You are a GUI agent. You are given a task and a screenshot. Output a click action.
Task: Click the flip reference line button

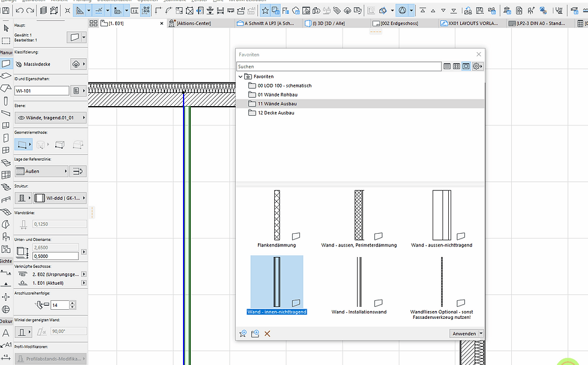pos(77,171)
